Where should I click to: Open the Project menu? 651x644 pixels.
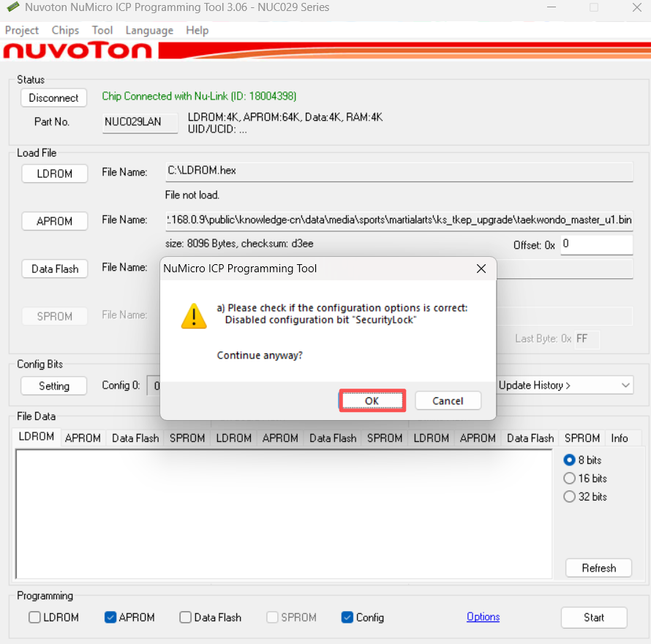pos(22,30)
